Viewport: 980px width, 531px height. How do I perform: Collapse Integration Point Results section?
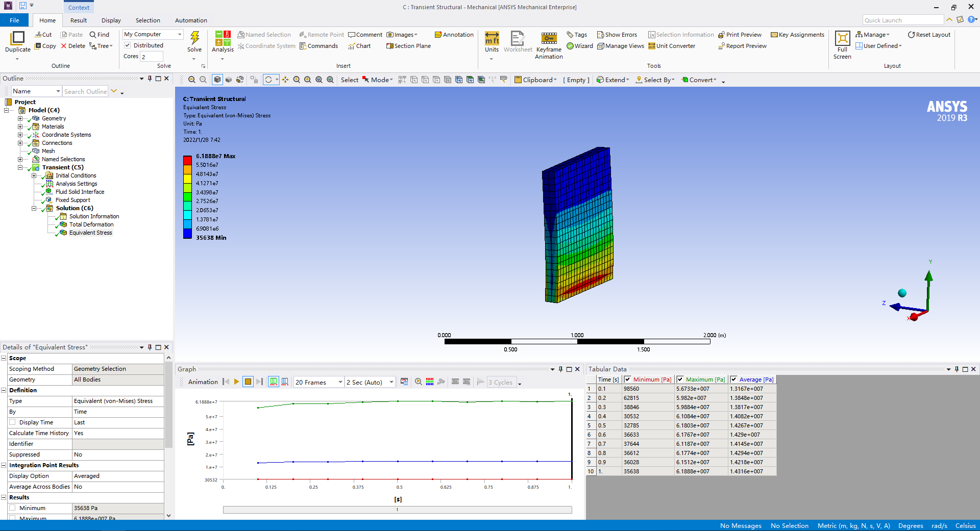[4, 465]
